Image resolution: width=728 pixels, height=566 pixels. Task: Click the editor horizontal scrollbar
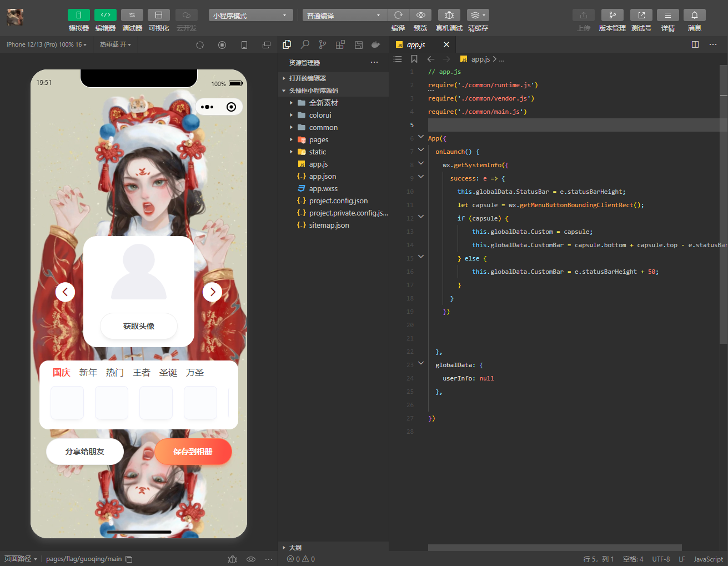click(x=554, y=548)
